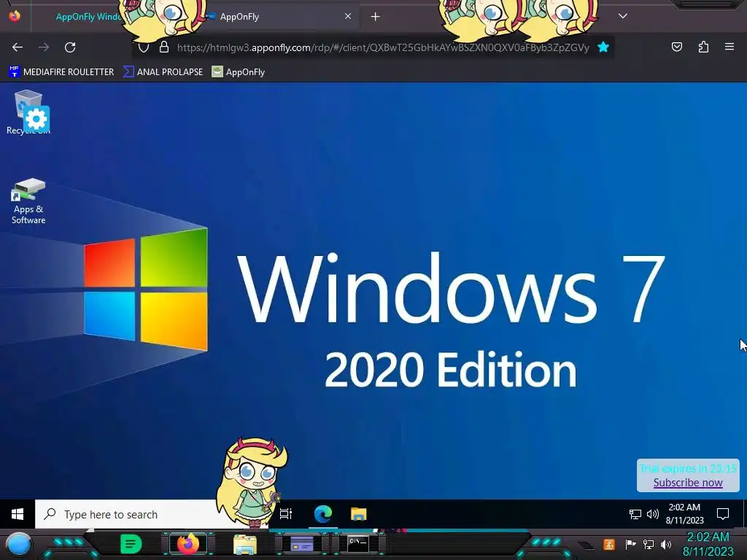Click the URL address field
The height and width of the screenshot is (560, 747).
(x=383, y=47)
